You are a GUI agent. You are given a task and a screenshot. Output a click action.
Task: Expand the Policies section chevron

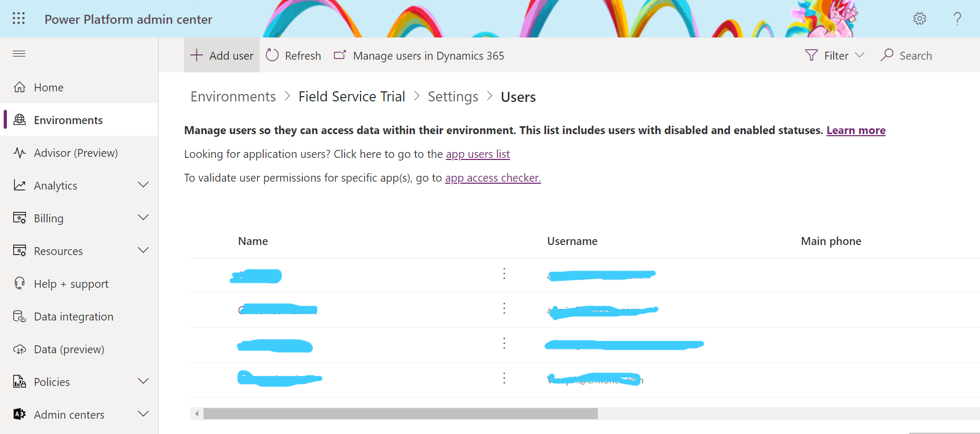point(143,381)
